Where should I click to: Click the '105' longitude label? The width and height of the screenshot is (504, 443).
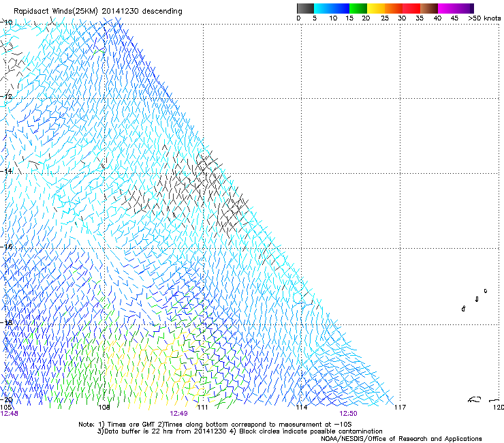coord(5,408)
